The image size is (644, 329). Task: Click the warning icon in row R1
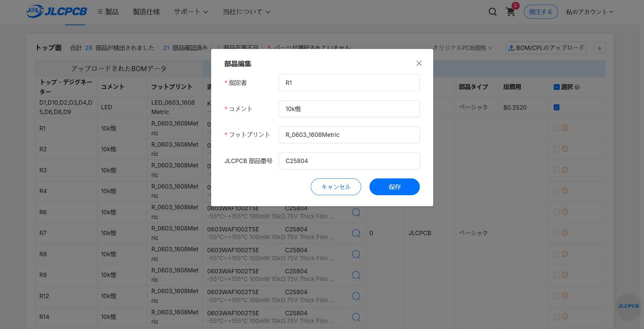(x=565, y=128)
